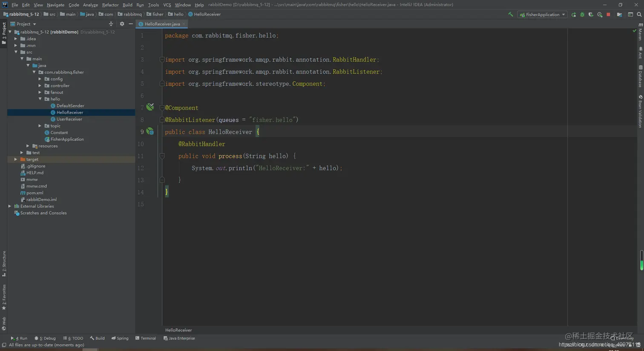
Task: Open the 4: Run tool window
Action: (19, 338)
